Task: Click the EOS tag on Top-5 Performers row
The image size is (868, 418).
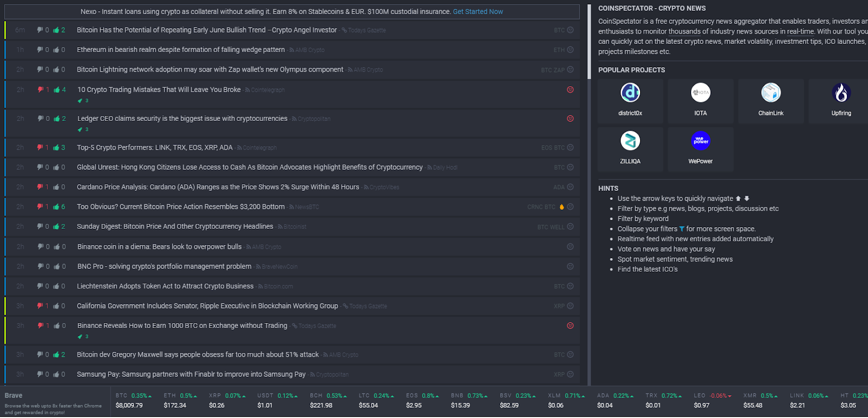Action: (546, 148)
